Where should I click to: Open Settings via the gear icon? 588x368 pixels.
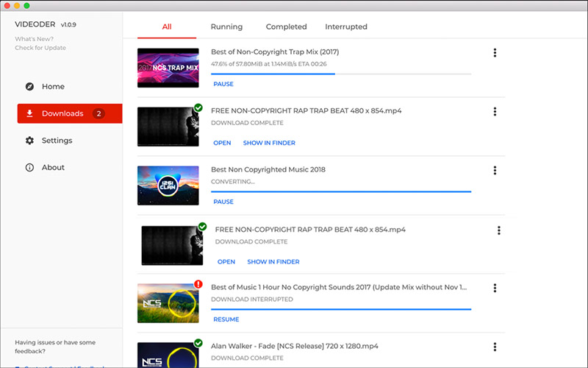(x=29, y=141)
